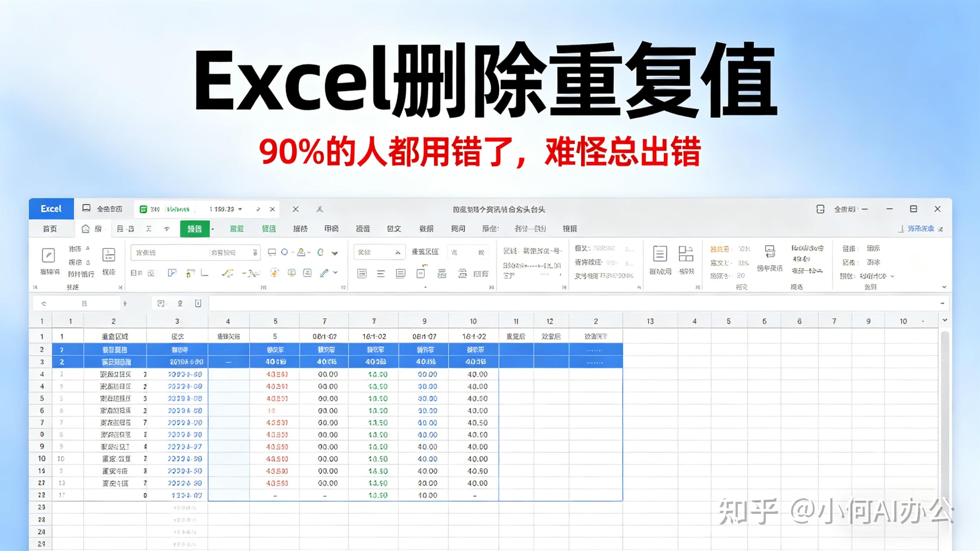
Task: Click the blue corner flag icon
Action: (172, 273)
